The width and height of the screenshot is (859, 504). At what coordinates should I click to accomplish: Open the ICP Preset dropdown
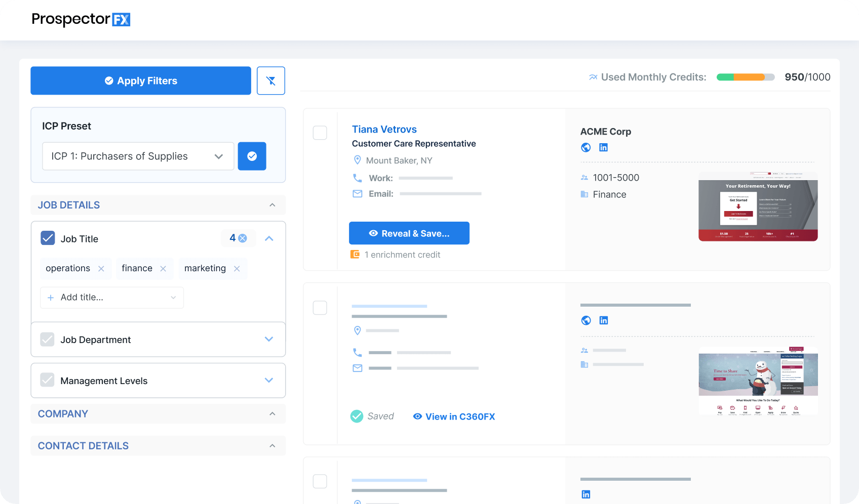[x=138, y=156]
